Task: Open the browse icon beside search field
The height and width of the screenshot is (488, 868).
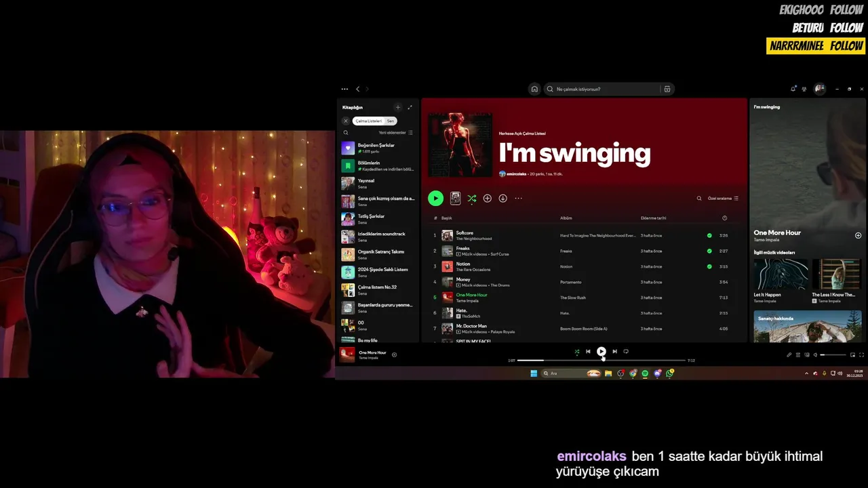Action: tap(667, 89)
